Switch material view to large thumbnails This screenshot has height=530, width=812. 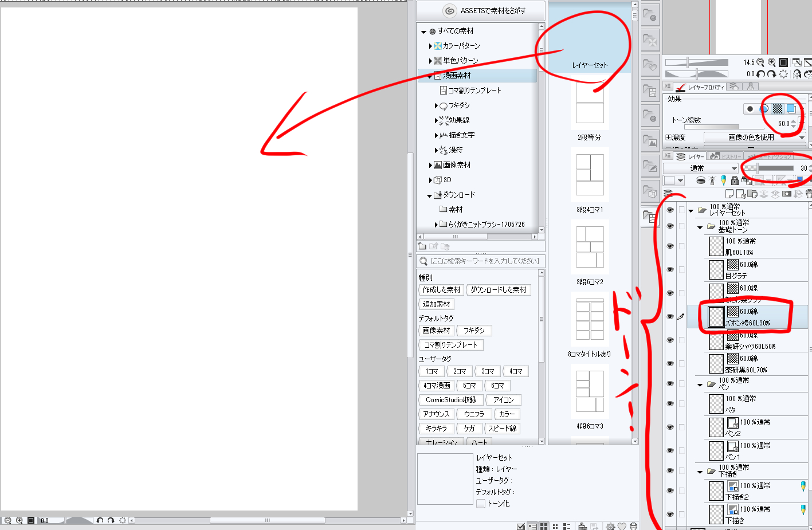click(544, 526)
